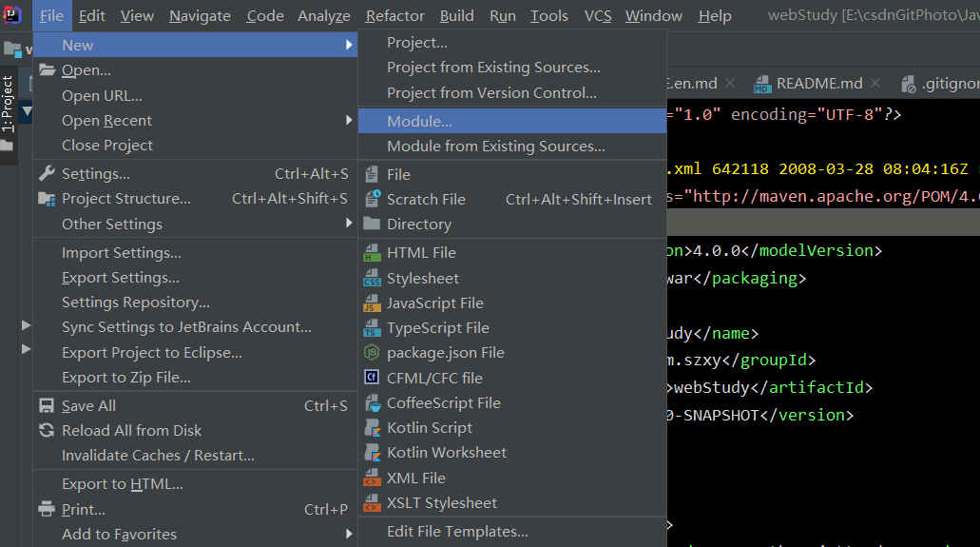
Task: Choose Module... in the New submenu
Action: (x=512, y=121)
